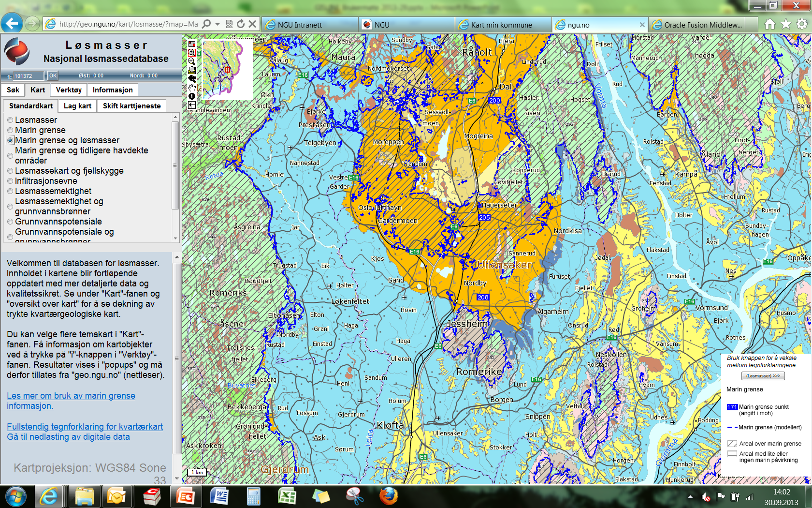
Task: Stop loading with the X icon
Action: [252, 24]
